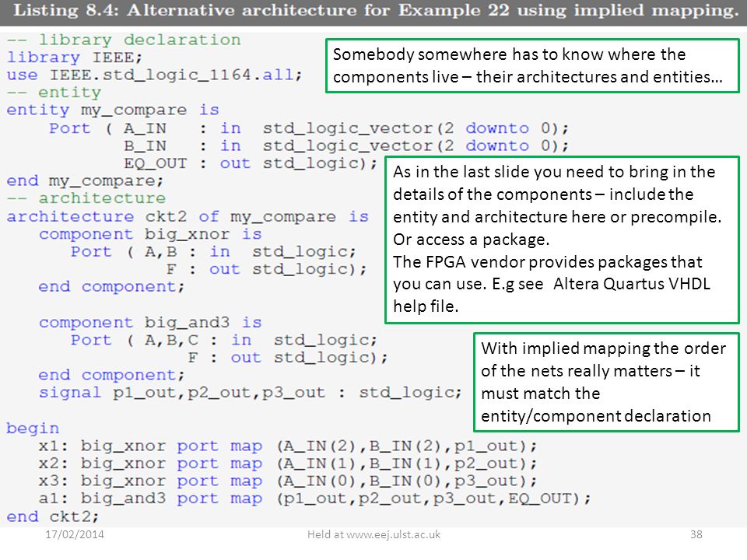
Task: Click the line 'use IEEE.std_logic_1164.all;'
Action: click(x=154, y=75)
